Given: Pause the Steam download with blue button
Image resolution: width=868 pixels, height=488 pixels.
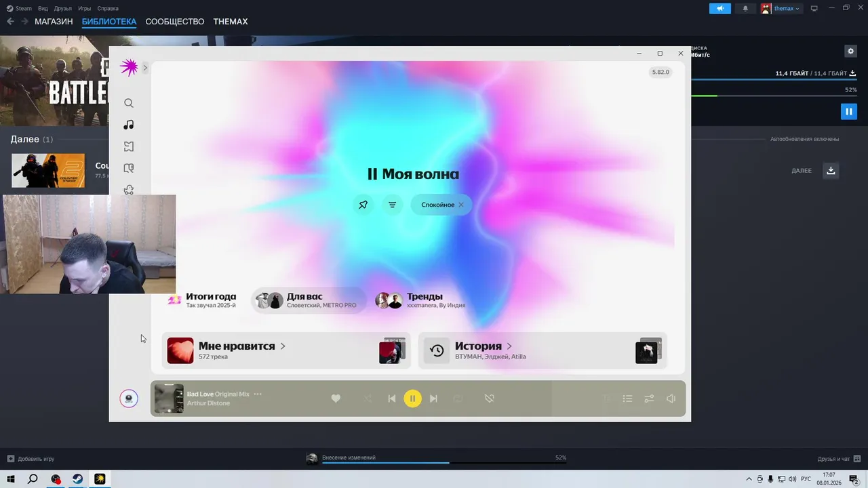Looking at the screenshot, I should pyautogui.click(x=849, y=111).
